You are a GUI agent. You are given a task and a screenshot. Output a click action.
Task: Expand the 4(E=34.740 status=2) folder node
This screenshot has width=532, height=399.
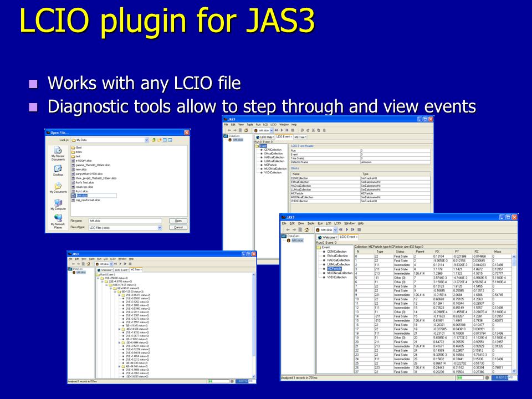[x=119, y=366]
